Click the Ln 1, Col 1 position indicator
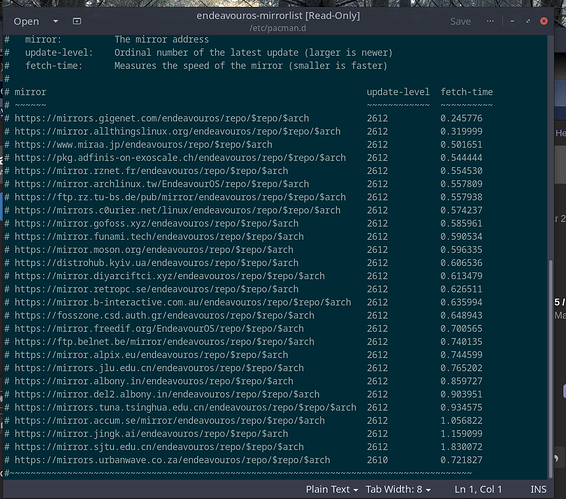Viewport: 566px width, 499px height. point(478,489)
